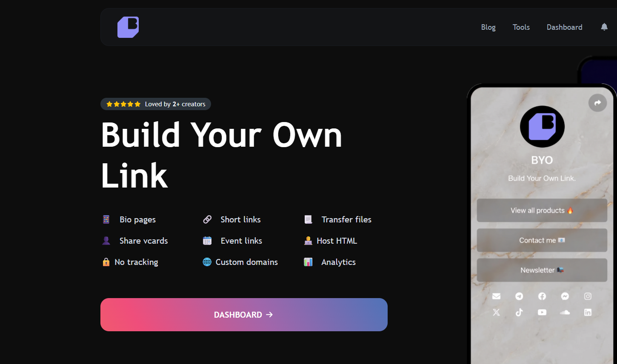Open the Contact me link
Viewport: 617px width, 364px height.
(x=542, y=240)
